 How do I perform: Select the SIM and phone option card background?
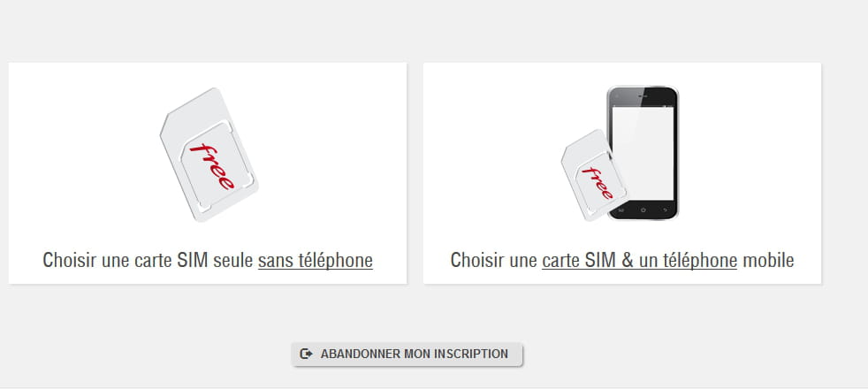(622, 173)
